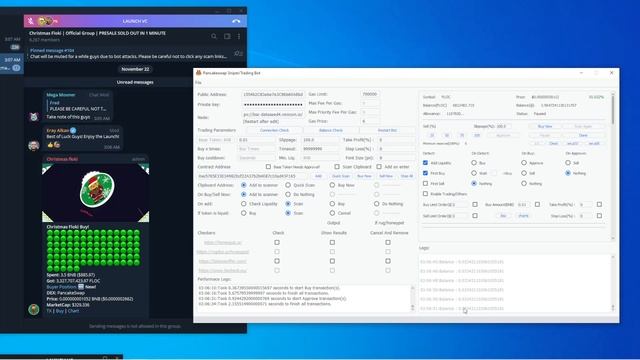Click the Mega Moomer sender avatar
Screen dimensions: 640x360
34,117
